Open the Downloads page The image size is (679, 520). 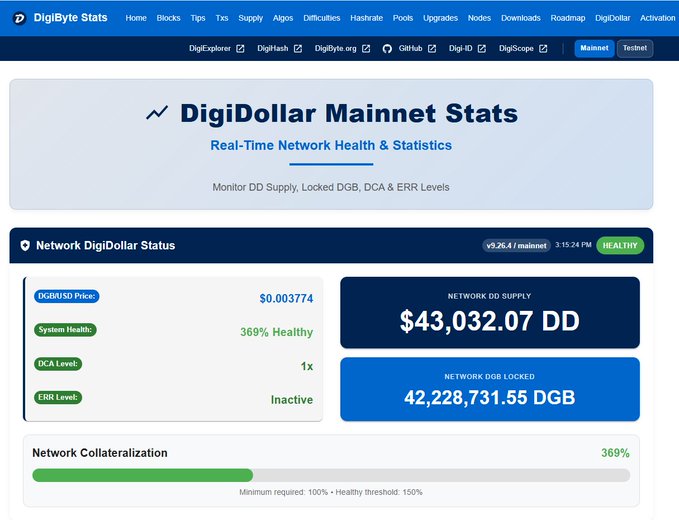[521, 18]
